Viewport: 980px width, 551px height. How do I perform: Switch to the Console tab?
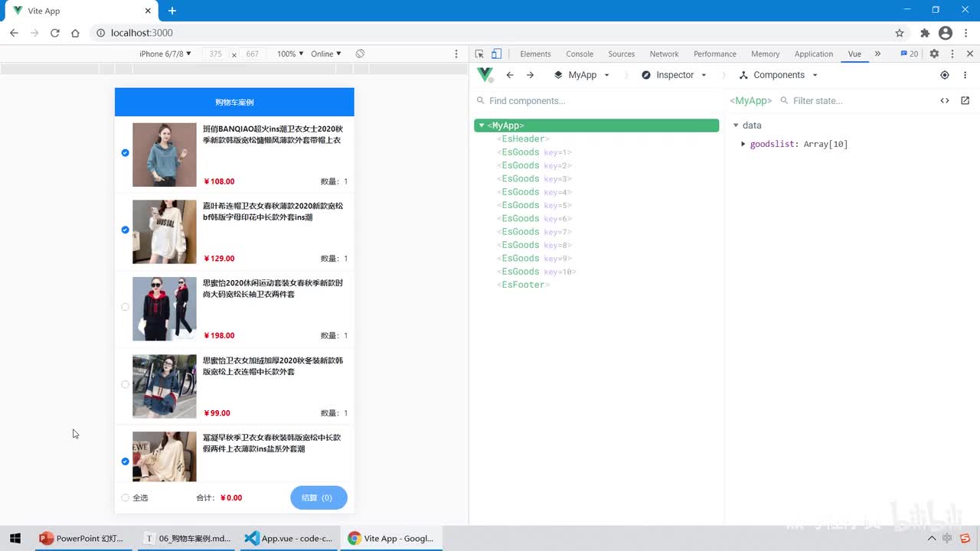[x=580, y=54]
